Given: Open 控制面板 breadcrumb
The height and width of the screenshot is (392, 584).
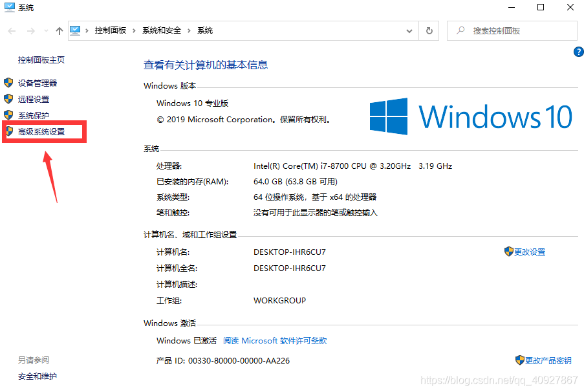Looking at the screenshot, I should tap(110, 30).
